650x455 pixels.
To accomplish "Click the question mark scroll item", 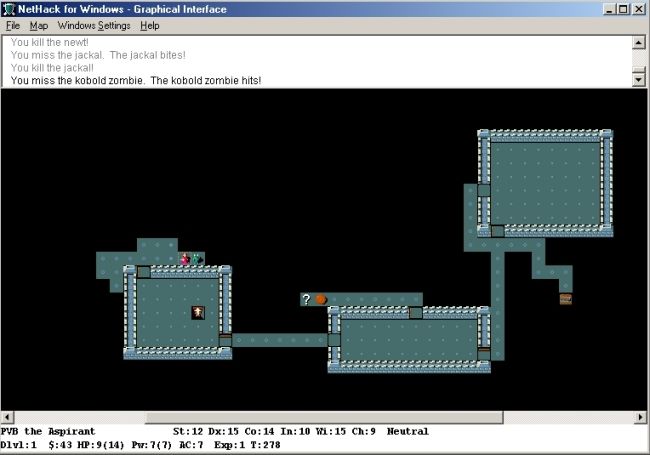I will coord(306,299).
